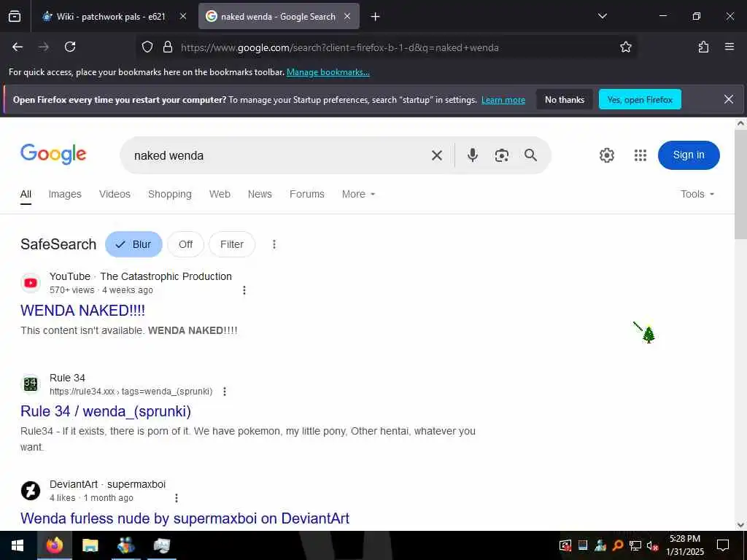The image size is (747, 560).
Task: Switch to the Images results tab
Action: coord(65,194)
